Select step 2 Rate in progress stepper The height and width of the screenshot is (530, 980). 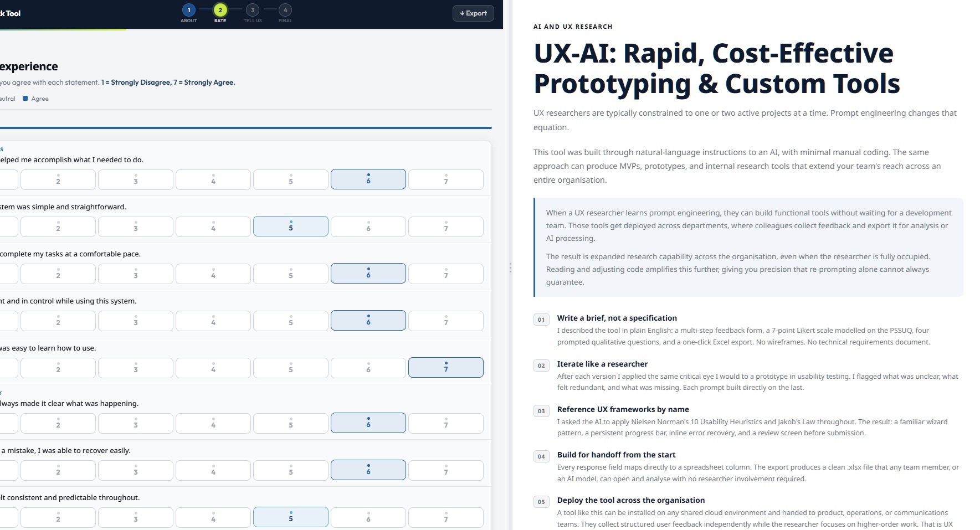coord(220,10)
